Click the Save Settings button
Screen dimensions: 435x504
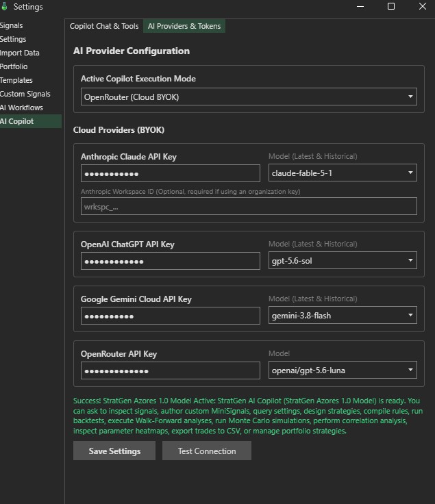(114, 451)
